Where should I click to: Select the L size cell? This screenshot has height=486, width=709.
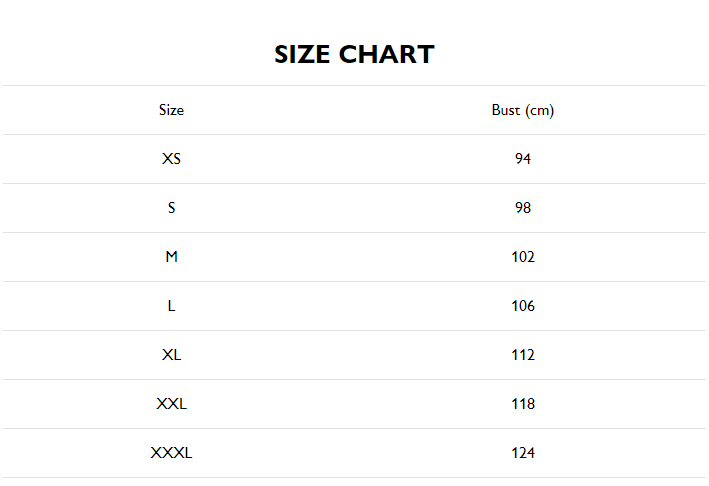[171, 306]
